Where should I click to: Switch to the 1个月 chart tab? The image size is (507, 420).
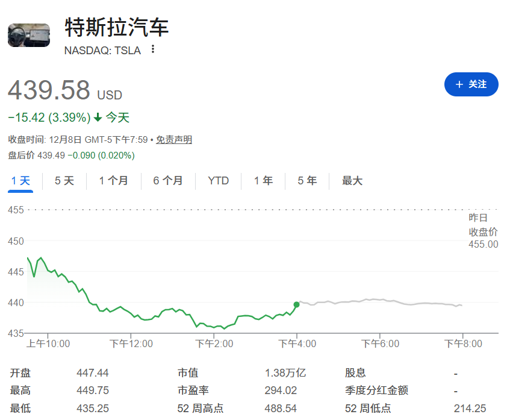click(x=113, y=180)
